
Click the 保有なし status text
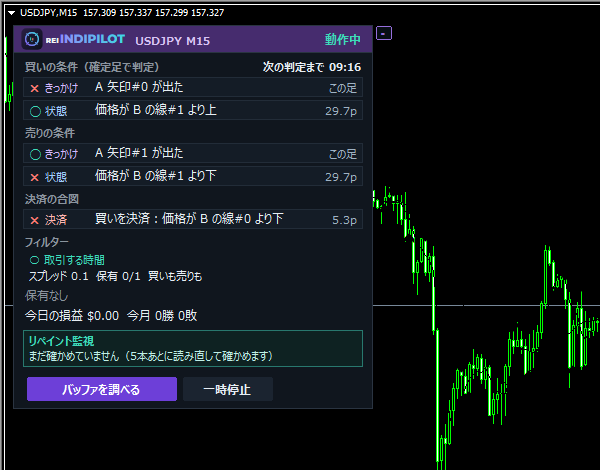46,296
